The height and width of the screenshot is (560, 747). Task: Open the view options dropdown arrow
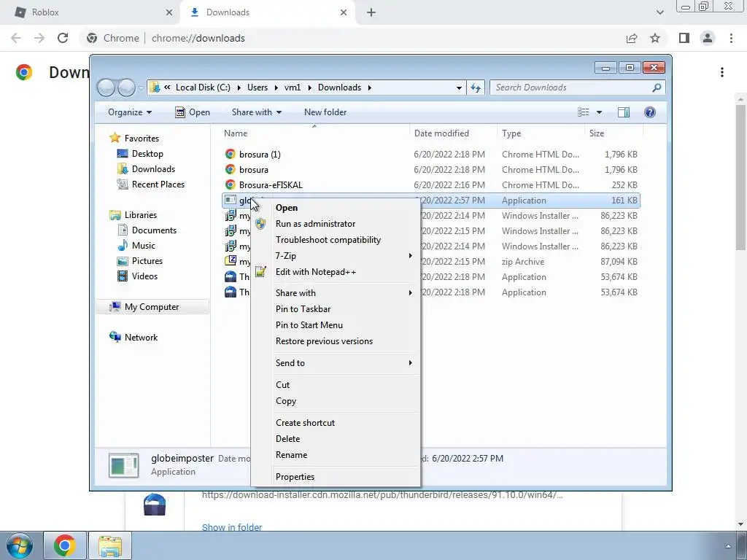(600, 112)
